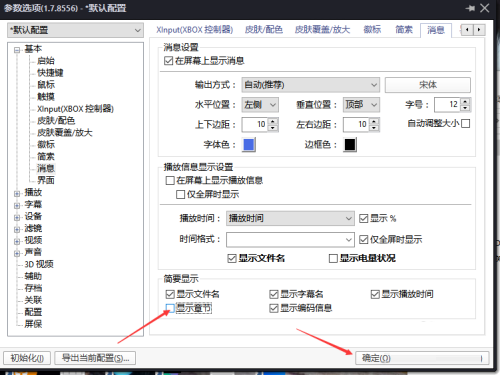The height and width of the screenshot is (375, 500).
Task: Select 鼠标 in the settings tree
Action: pyautogui.click(x=46, y=85)
